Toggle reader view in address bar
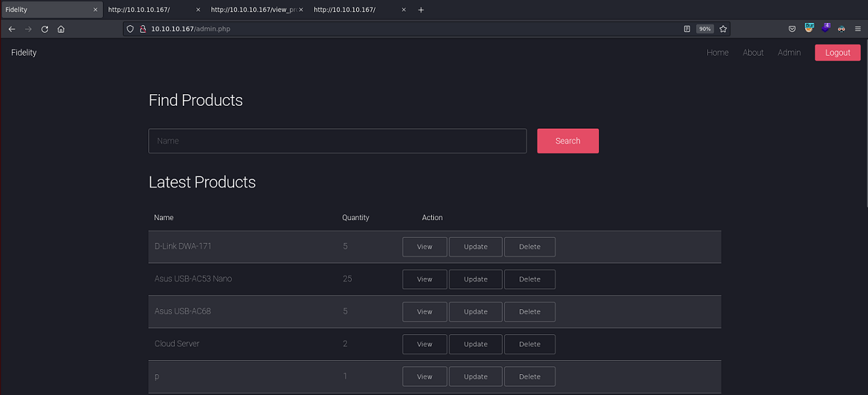 [x=687, y=29]
